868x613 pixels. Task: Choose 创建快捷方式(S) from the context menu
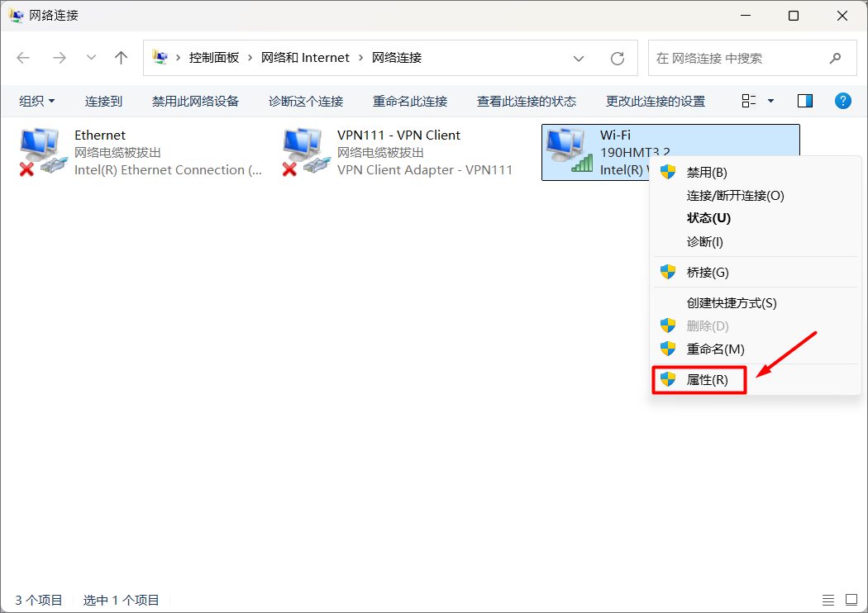(755, 303)
